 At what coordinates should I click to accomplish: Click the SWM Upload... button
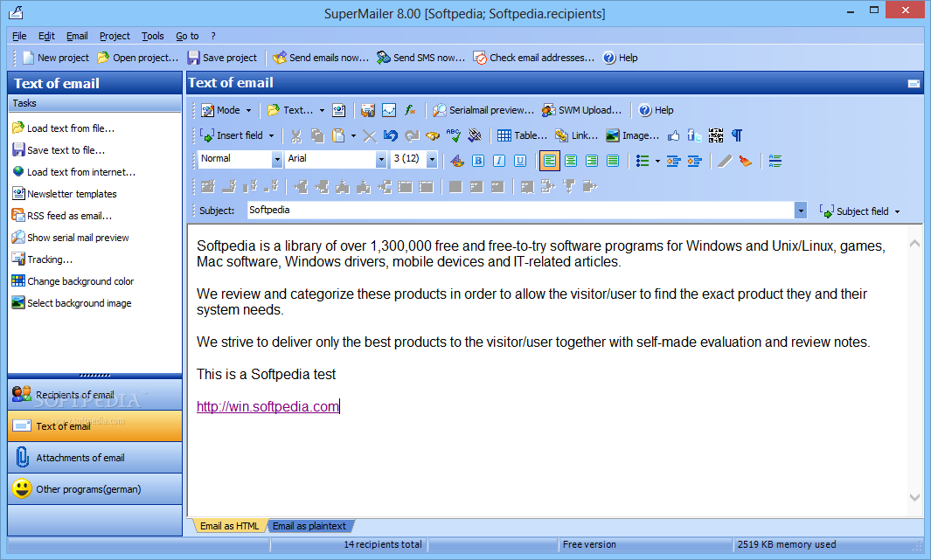pyautogui.click(x=582, y=110)
